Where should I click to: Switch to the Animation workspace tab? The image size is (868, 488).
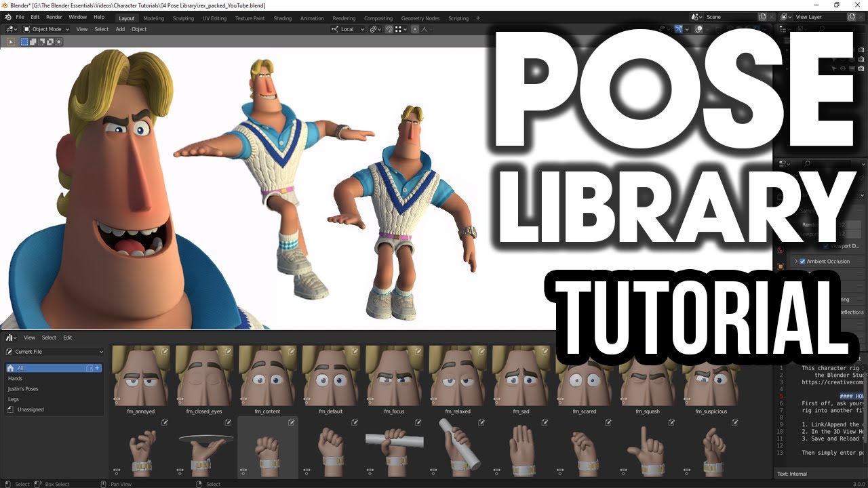coord(312,18)
